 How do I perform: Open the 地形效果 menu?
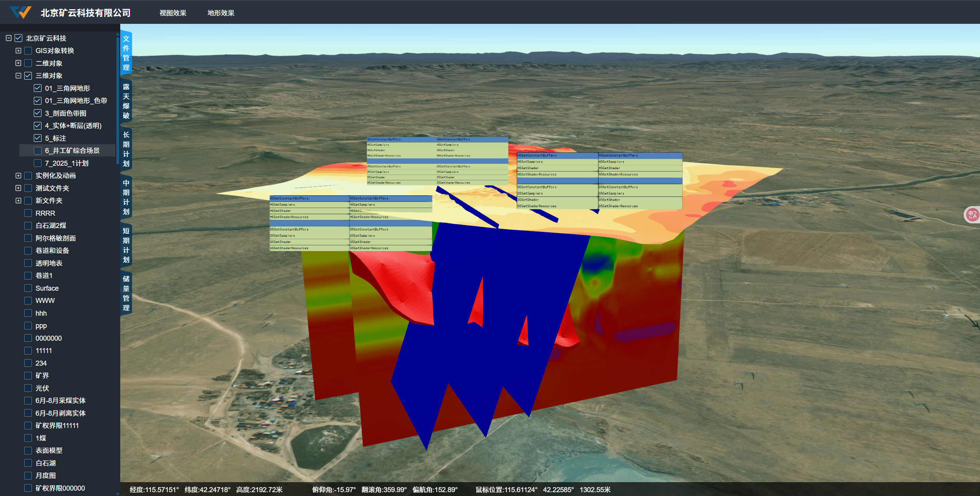(x=221, y=13)
